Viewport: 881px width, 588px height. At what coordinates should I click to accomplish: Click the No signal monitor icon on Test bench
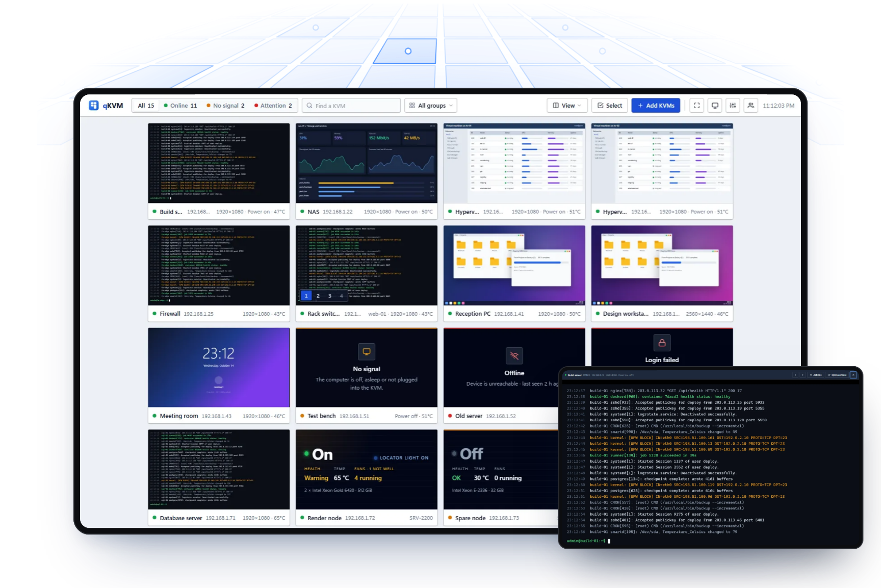tap(367, 351)
